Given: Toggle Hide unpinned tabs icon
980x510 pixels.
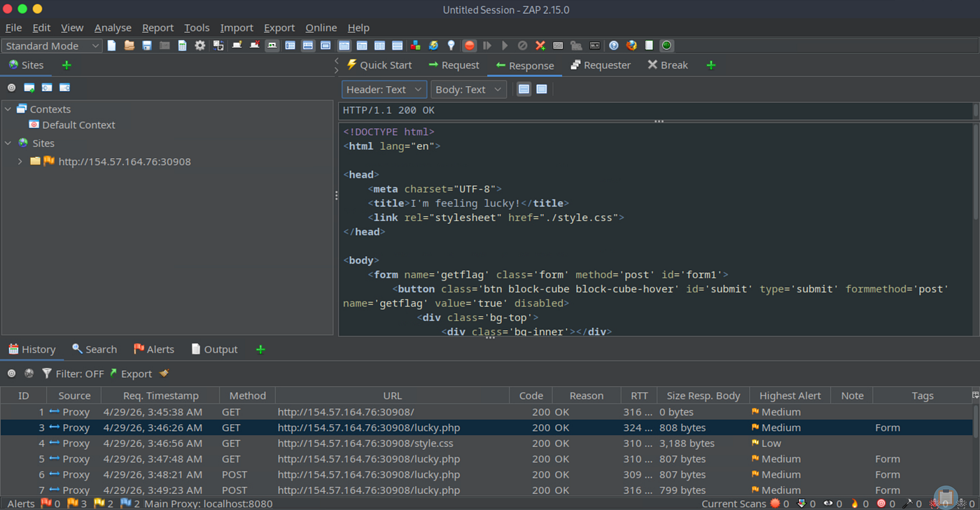Looking at the screenshot, I should [254, 45].
